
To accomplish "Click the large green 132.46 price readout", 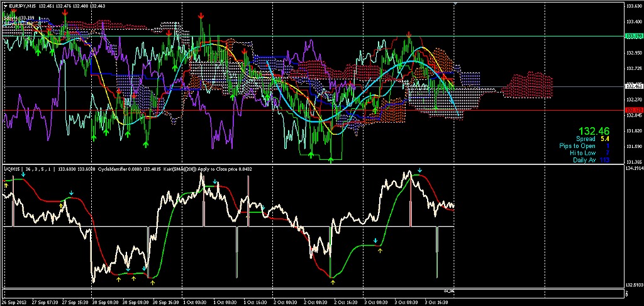I will (x=593, y=132).
